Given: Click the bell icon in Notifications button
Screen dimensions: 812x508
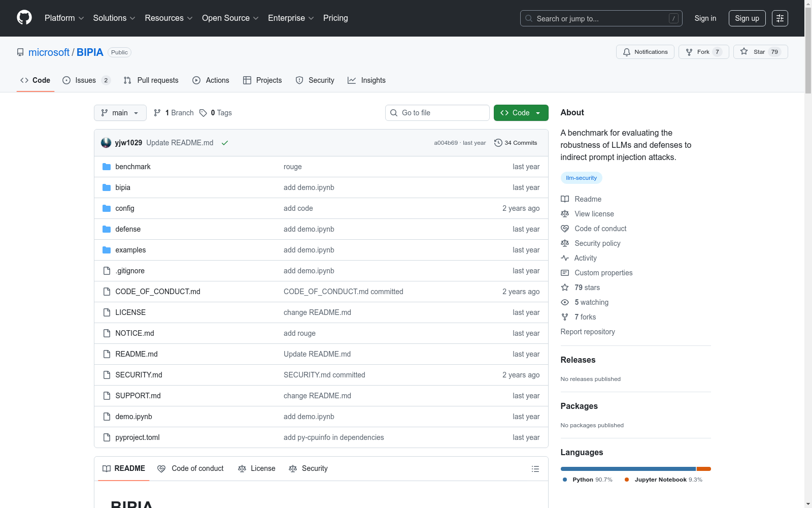Looking at the screenshot, I should pyautogui.click(x=627, y=52).
